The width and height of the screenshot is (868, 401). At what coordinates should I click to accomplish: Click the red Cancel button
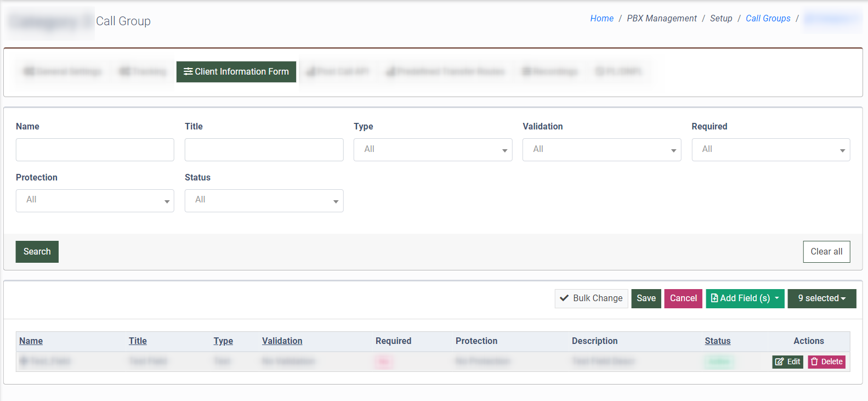click(x=683, y=298)
